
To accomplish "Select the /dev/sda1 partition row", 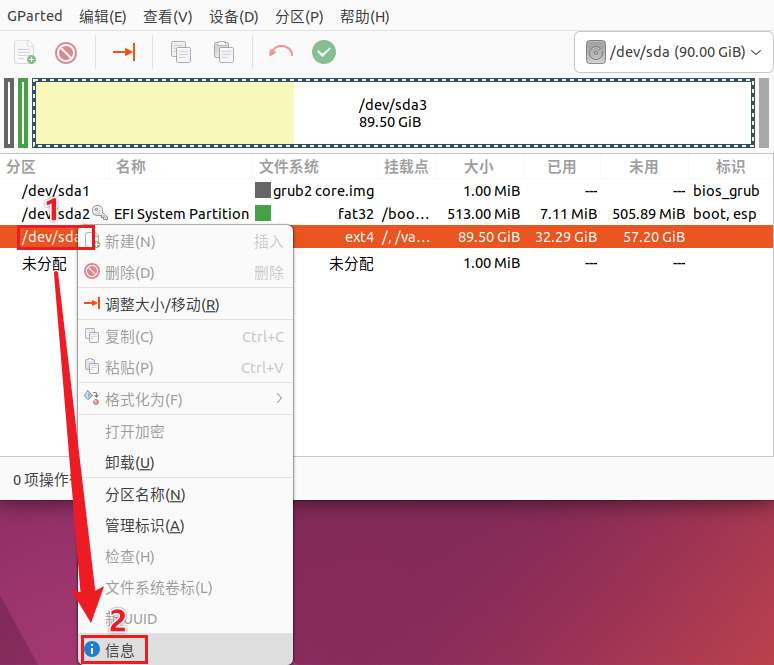I will (x=56, y=190).
